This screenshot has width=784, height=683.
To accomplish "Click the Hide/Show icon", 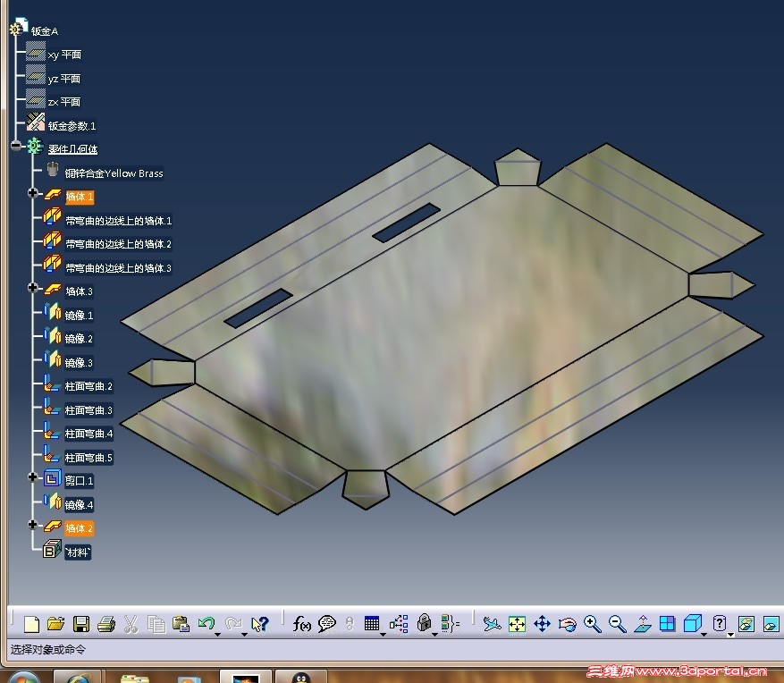I will pos(746,623).
